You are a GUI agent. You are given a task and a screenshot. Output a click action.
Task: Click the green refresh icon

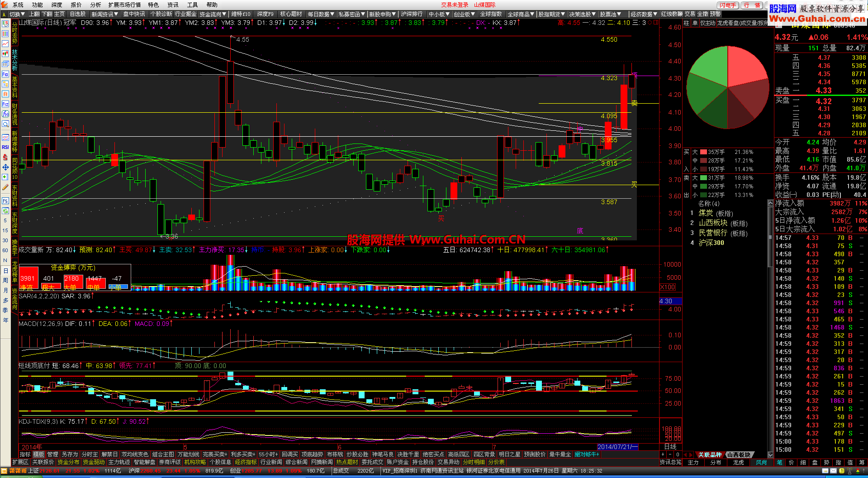pyautogui.click(x=5, y=211)
